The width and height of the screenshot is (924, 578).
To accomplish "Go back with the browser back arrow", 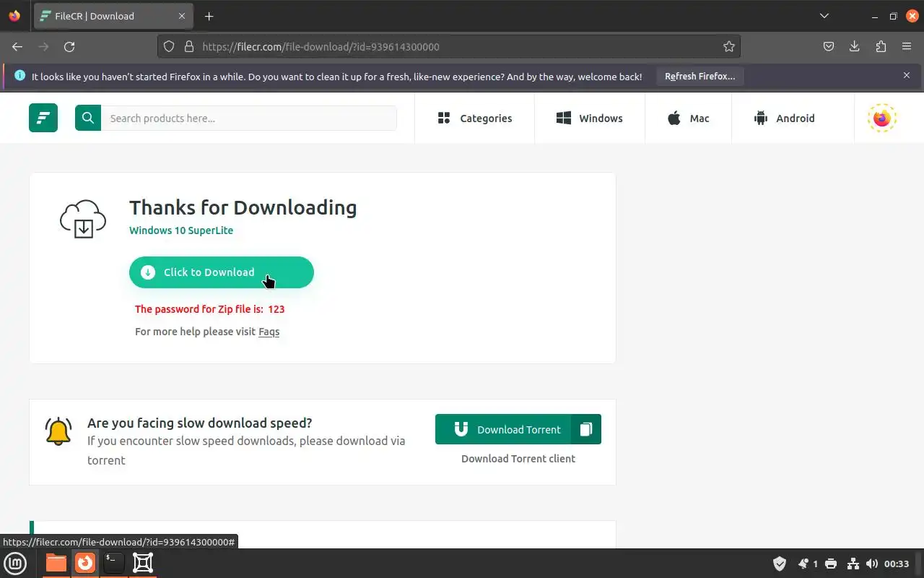I will tap(17, 46).
